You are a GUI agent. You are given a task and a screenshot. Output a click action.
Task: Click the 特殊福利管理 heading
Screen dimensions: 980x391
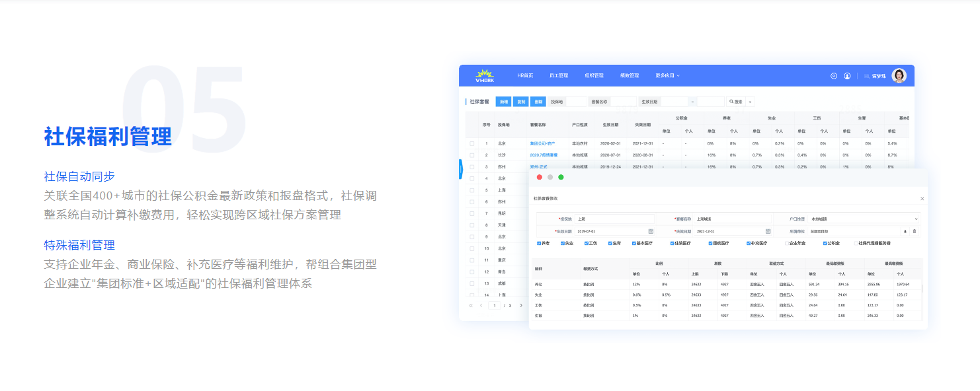coord(79,245)
